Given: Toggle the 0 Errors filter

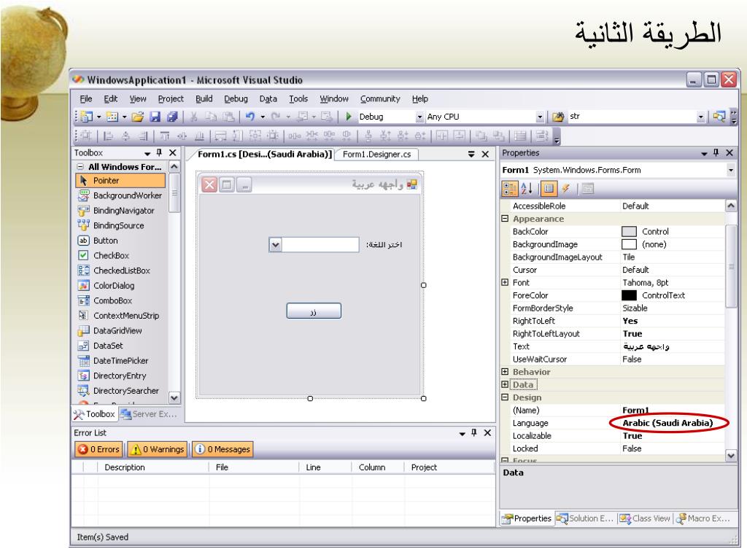Looking at the screenshot, I should tap(99, 449).
